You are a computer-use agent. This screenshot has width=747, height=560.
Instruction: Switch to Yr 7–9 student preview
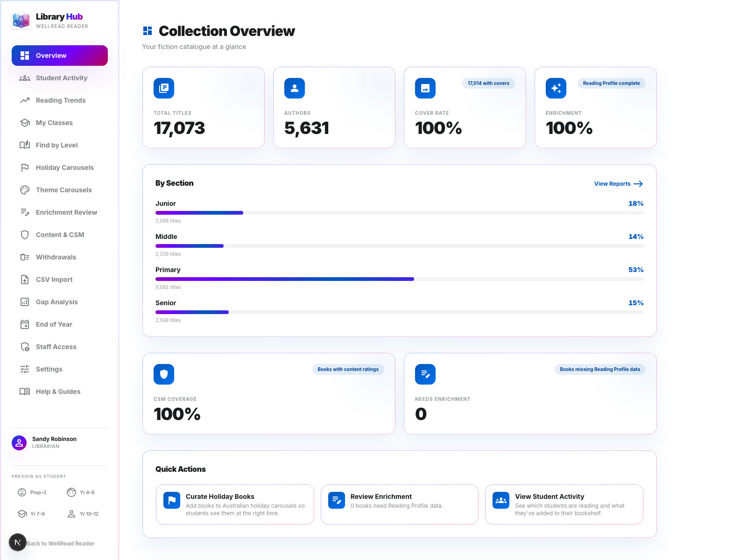[32, 513]
